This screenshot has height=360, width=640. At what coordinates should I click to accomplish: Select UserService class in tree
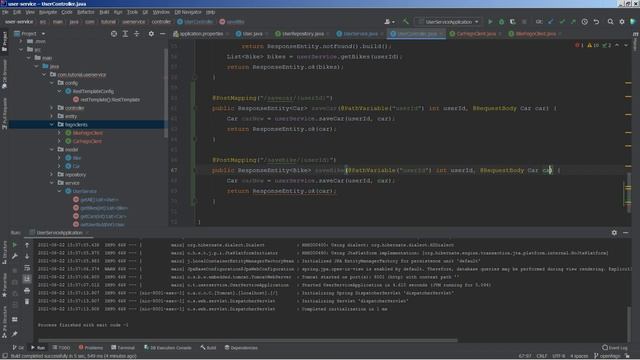tap(84, 191)
